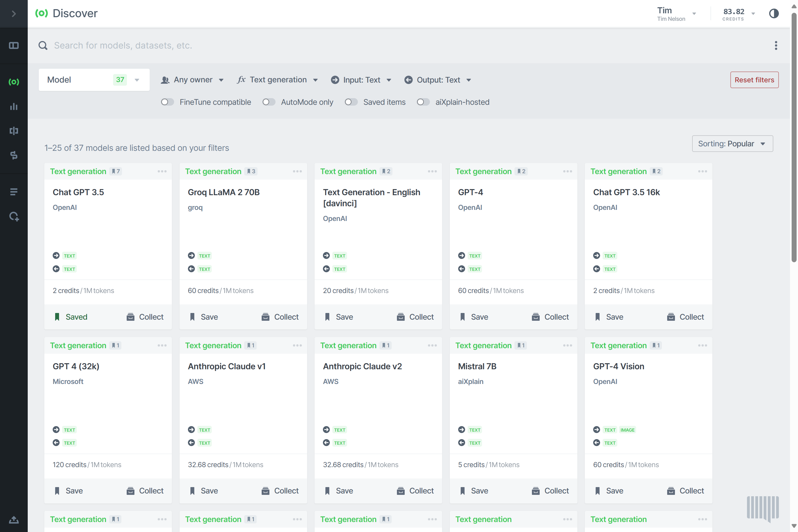This screenshot has width=798, height=532.
Task: Enable AutoMode only toggle
Action: 269,102
